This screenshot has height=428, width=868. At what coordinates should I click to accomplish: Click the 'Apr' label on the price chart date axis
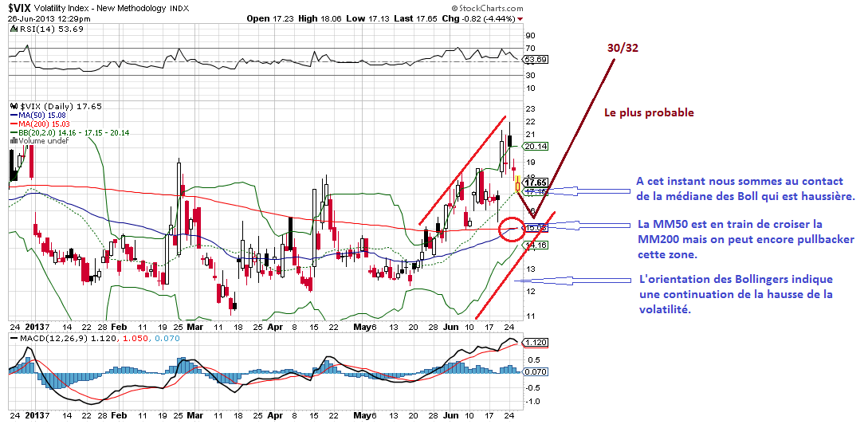click(x=276, y=327)
